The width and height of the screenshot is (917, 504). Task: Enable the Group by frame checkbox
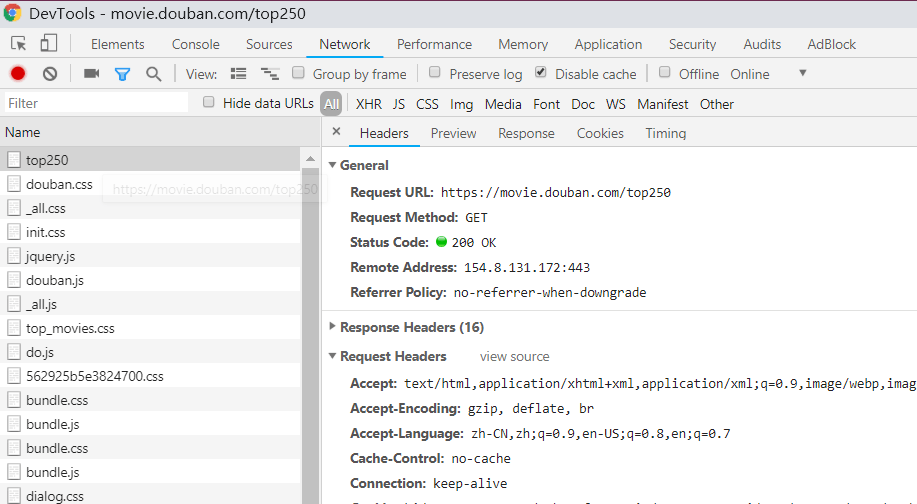tap(298, 73)
